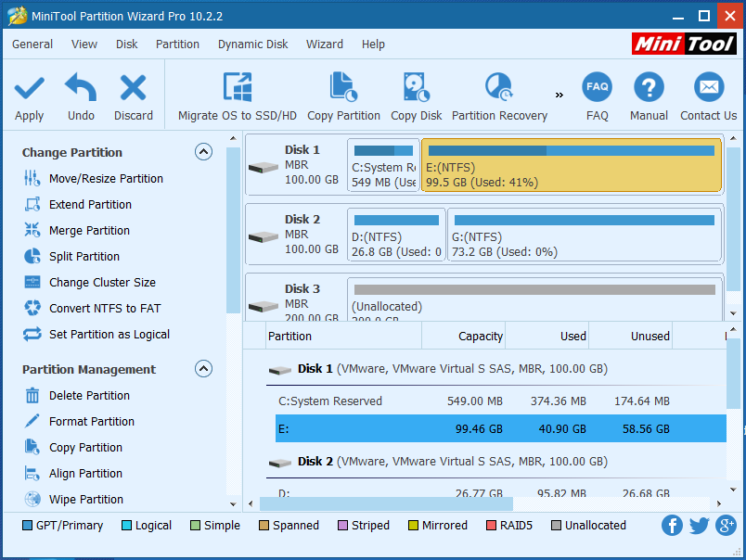Open the Manual help icon
746x560 pixels.
pos(649,87)
